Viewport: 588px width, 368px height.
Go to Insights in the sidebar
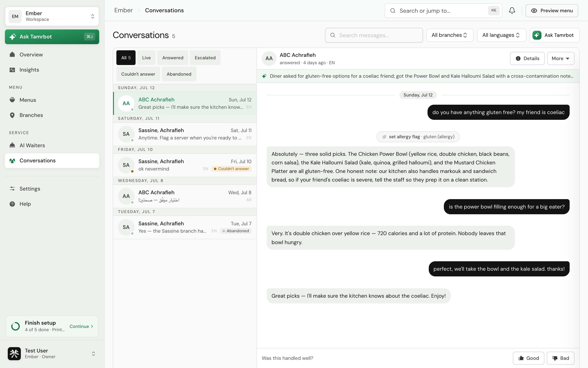52,70
